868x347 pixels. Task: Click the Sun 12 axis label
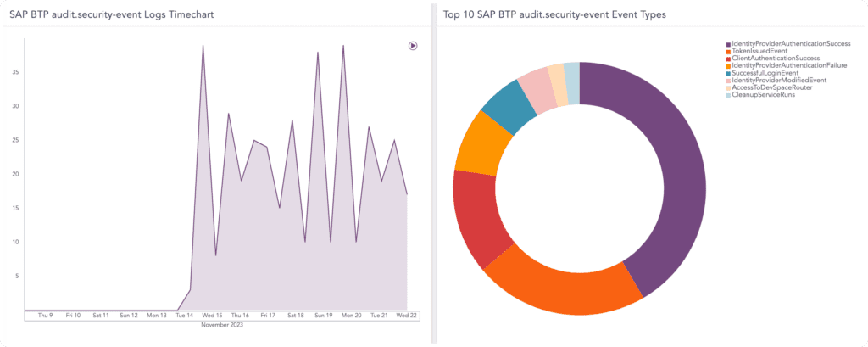coord(129,316)
